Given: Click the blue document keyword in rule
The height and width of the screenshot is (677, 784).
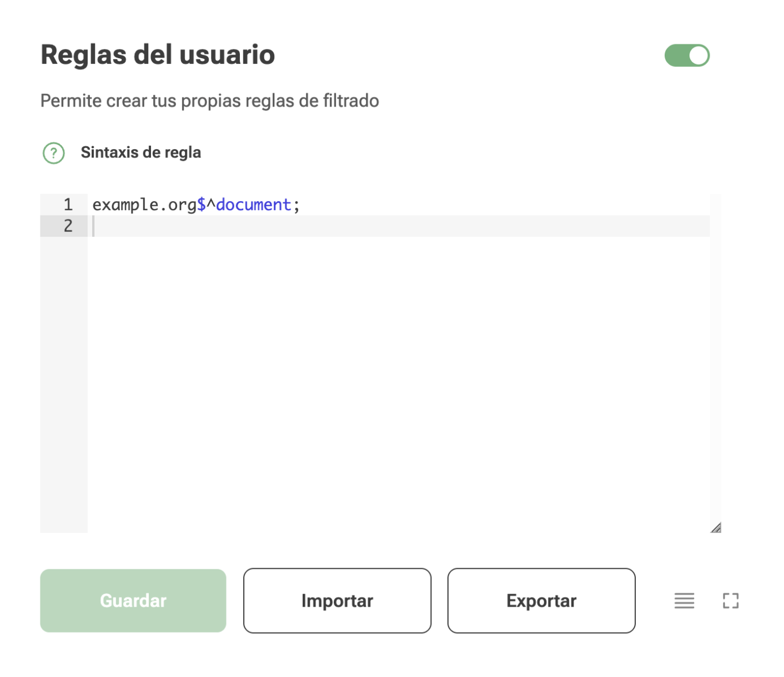Looking at the screenshot, I should 254,205.
